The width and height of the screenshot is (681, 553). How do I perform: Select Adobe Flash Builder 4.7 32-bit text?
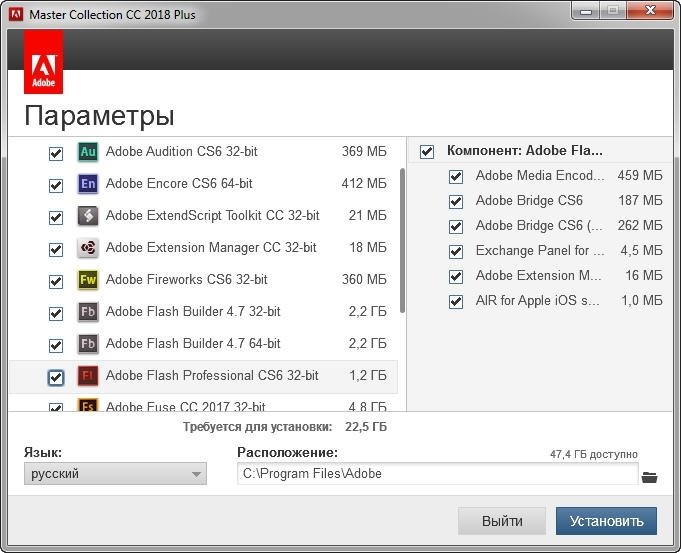point(193,311)
